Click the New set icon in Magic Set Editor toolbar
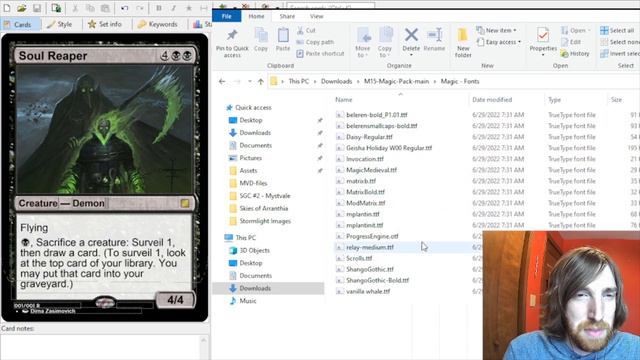 click(x=7, y=8)
